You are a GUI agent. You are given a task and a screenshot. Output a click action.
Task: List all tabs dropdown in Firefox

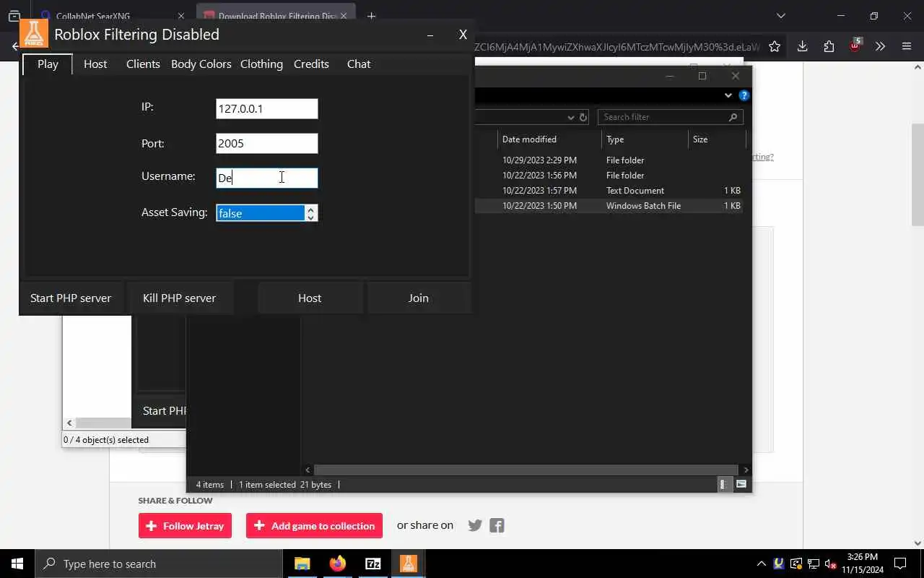[780, 16]
